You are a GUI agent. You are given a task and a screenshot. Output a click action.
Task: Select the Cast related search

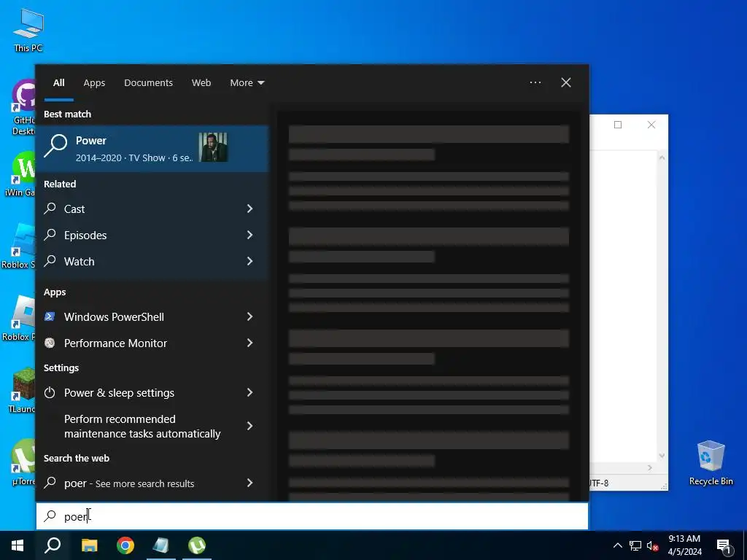tap(152, 209)
